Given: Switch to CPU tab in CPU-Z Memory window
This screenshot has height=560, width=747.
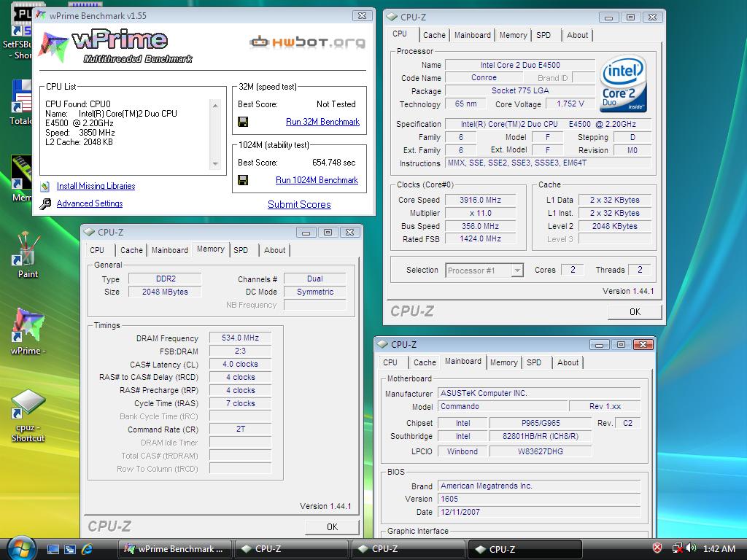Looking at the screenshot, I should tap(97, 251).
